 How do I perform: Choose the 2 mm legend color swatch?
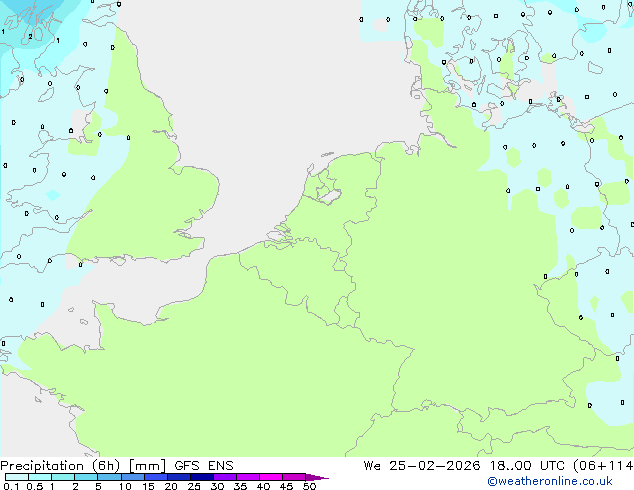coord(86,477)
